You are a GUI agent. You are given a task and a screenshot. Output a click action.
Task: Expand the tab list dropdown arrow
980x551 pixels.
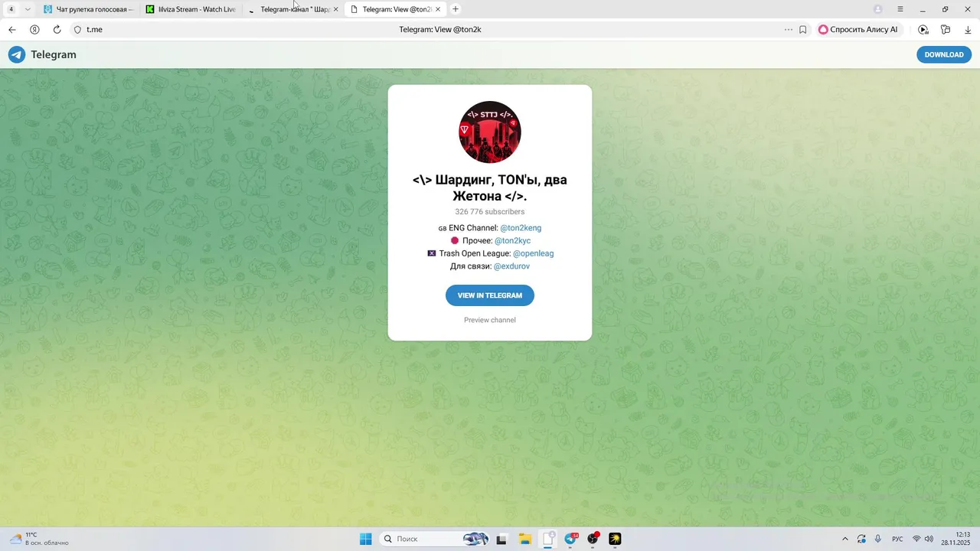pos(28,9)
